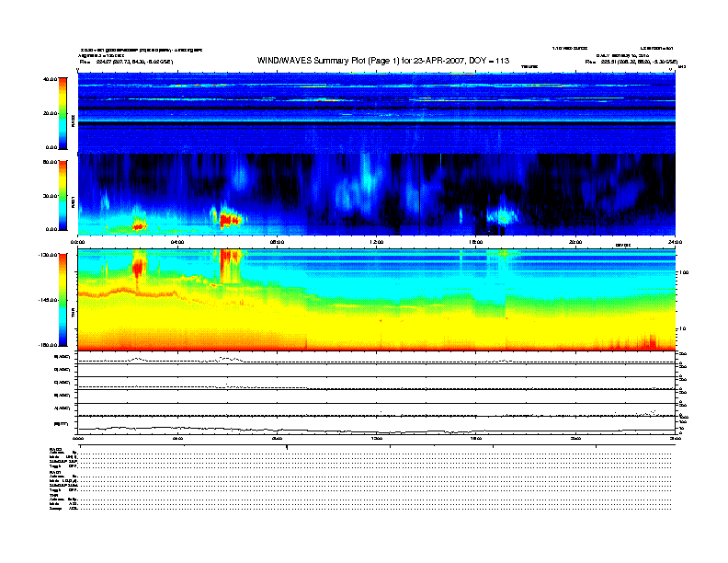Click the 08:00 time label under RAD1 spectrogram
This screenshot has height=563, width=728.
click(x=277, y=242)
